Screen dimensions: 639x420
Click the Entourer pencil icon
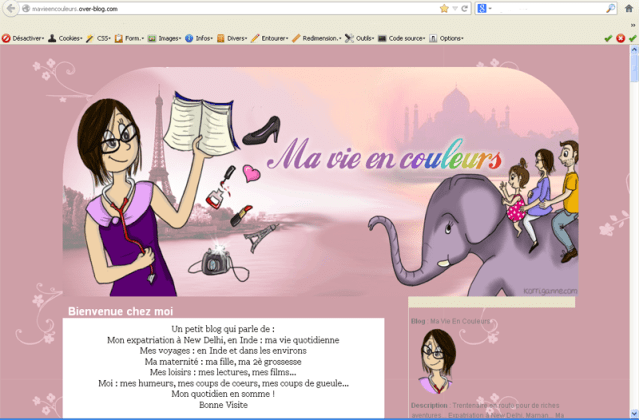[255, 38]
